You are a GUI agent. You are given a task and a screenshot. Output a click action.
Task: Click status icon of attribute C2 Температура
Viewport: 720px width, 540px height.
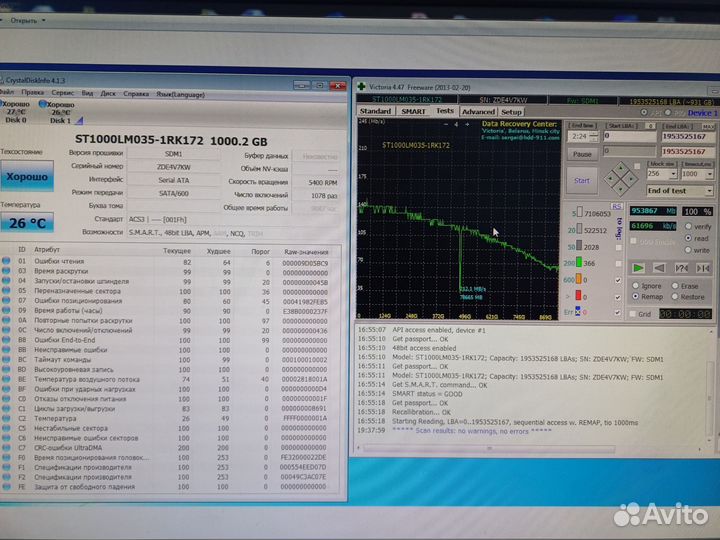click(6, 418)
